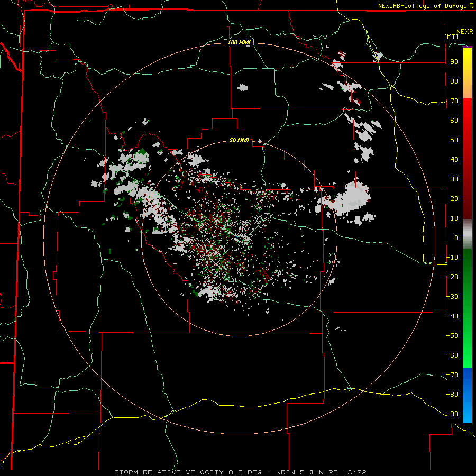Click the -80 value on color scale
This screenshot has width=476, height=476.
(452, 395)
